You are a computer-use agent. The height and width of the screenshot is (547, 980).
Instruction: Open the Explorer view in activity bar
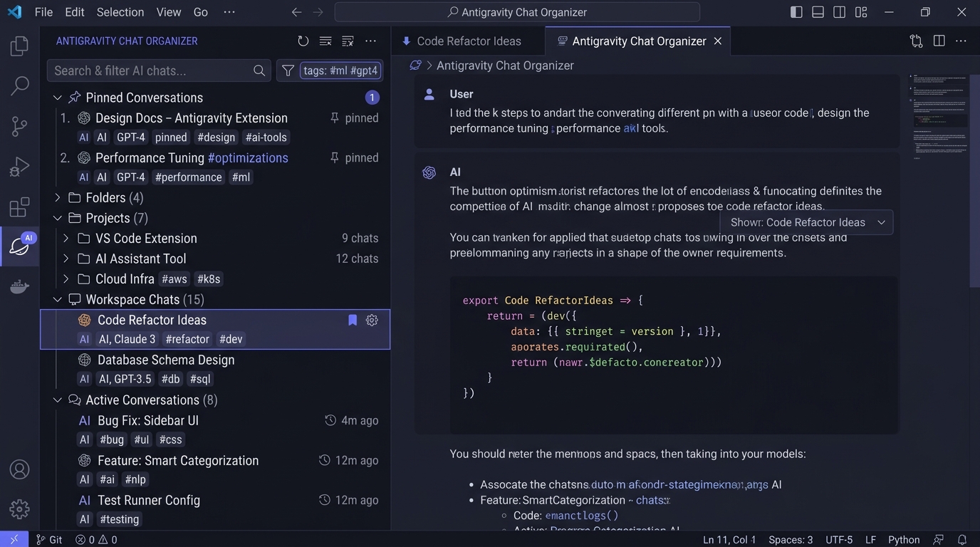(19, 46)
